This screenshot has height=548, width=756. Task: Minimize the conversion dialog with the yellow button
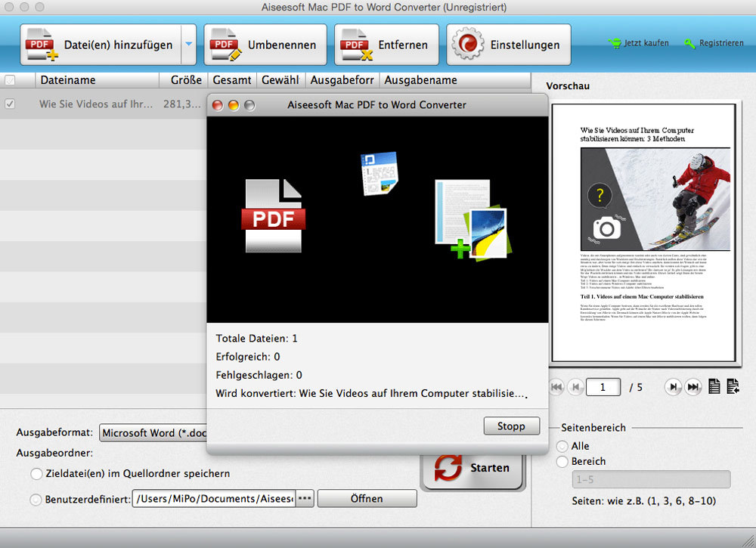(234, 105)
